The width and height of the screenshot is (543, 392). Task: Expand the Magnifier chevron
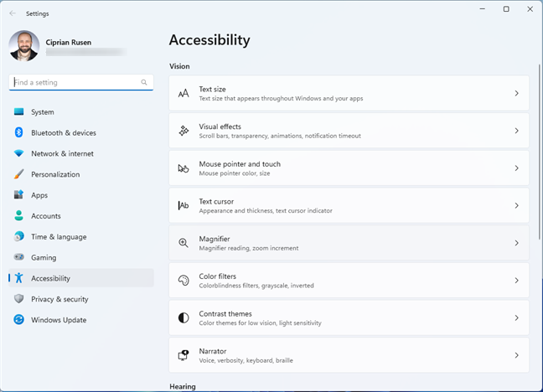coord(516,243)
